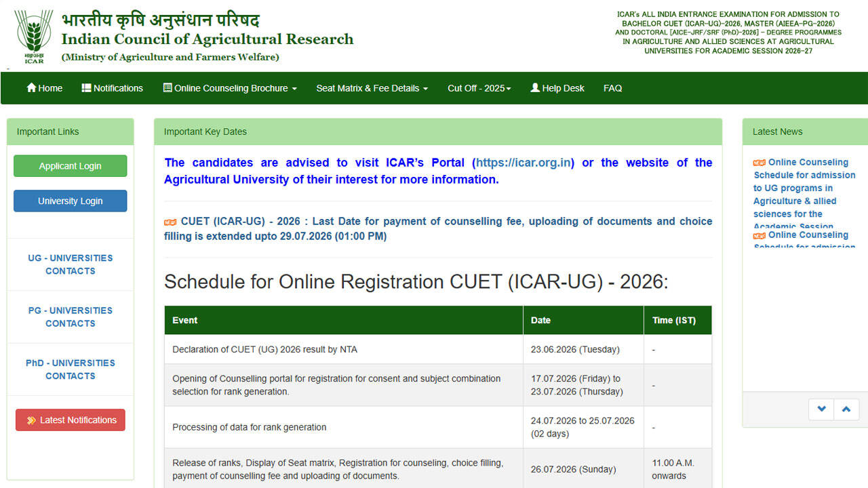Click date '24.07.2026 to 25.07.2026 (02 days)'
Image resolution: width=868 pixels, height=488 pixels.
click(583, 427)
